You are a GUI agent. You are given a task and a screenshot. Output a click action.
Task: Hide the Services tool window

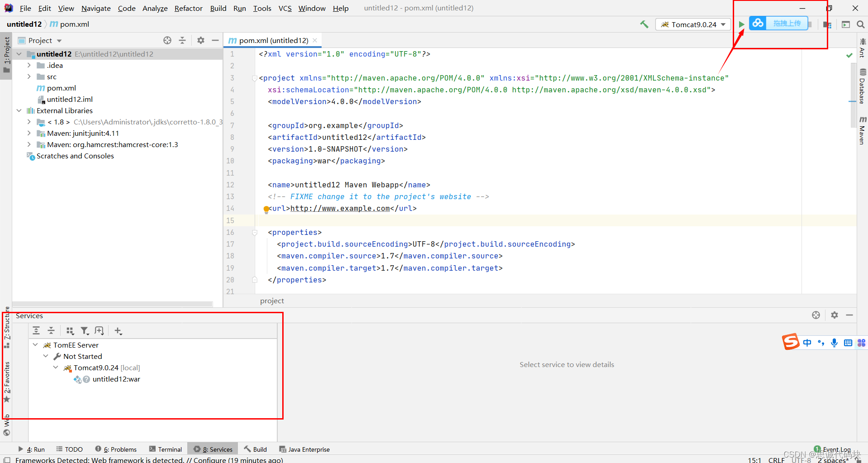849,315
